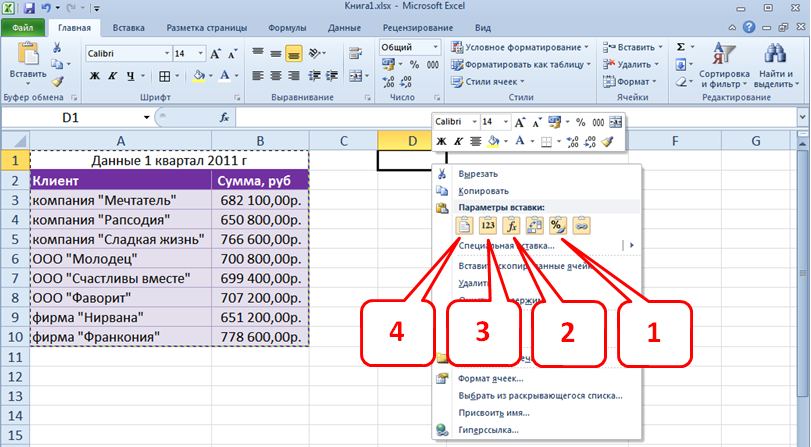The image size is (811, 447).
Task: Toggle Bold (Ж) in the ribbon
Action: pyautogui.click(x=95, y=75)
